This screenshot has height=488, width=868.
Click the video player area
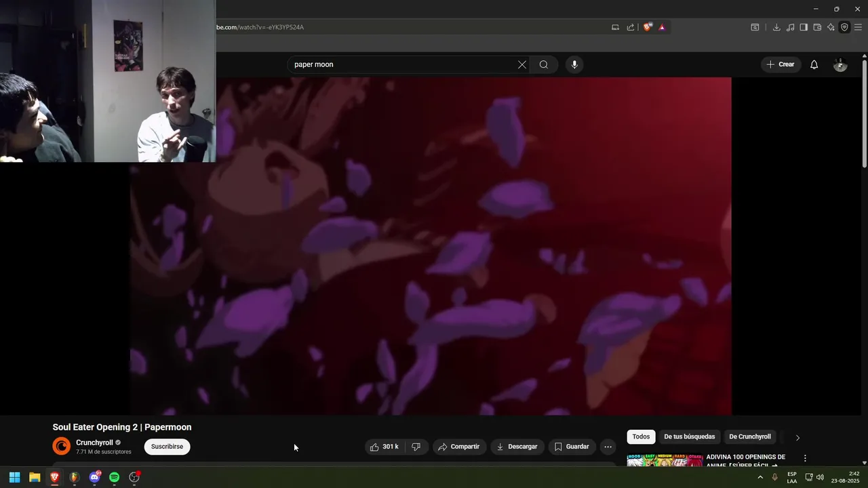[x=431, y=246]
